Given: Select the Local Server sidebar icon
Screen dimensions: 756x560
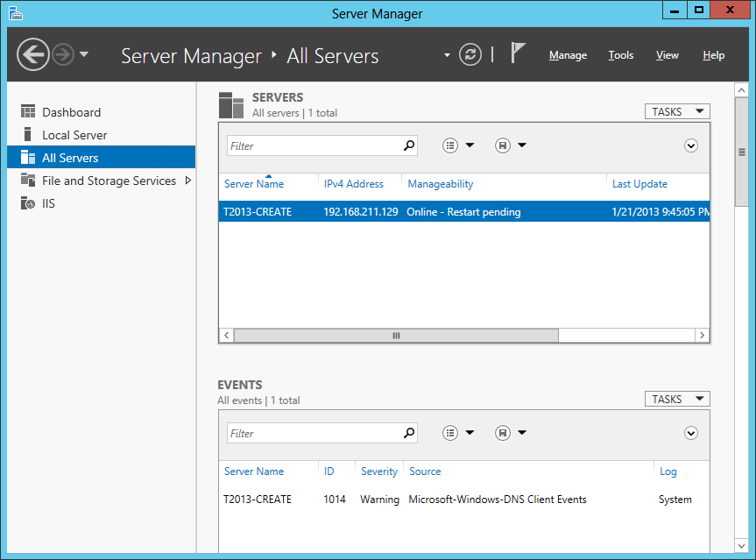Looking at the screenshot, I should click(x=27, y=135).
